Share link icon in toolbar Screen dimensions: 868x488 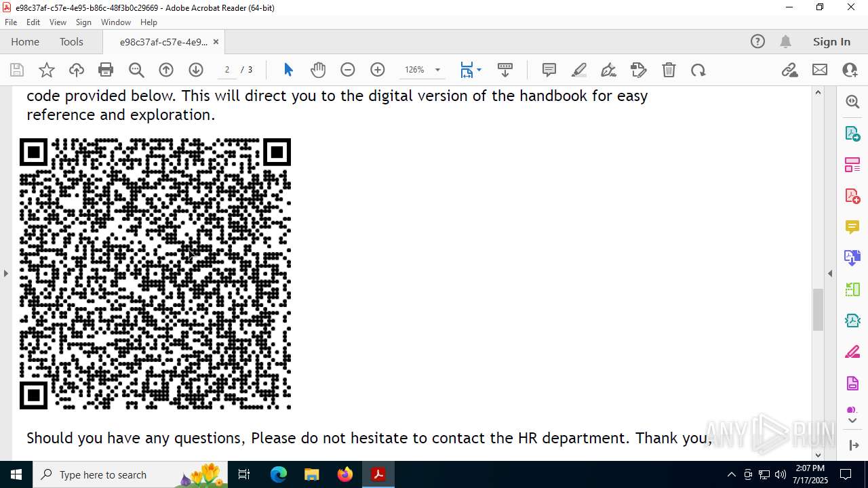(790, 70)
